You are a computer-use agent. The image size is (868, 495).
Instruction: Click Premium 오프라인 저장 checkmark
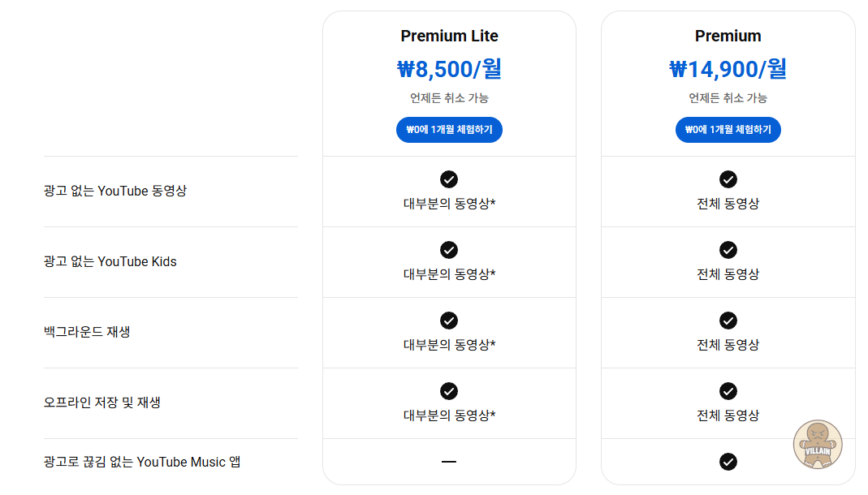[x=728, y=391]
